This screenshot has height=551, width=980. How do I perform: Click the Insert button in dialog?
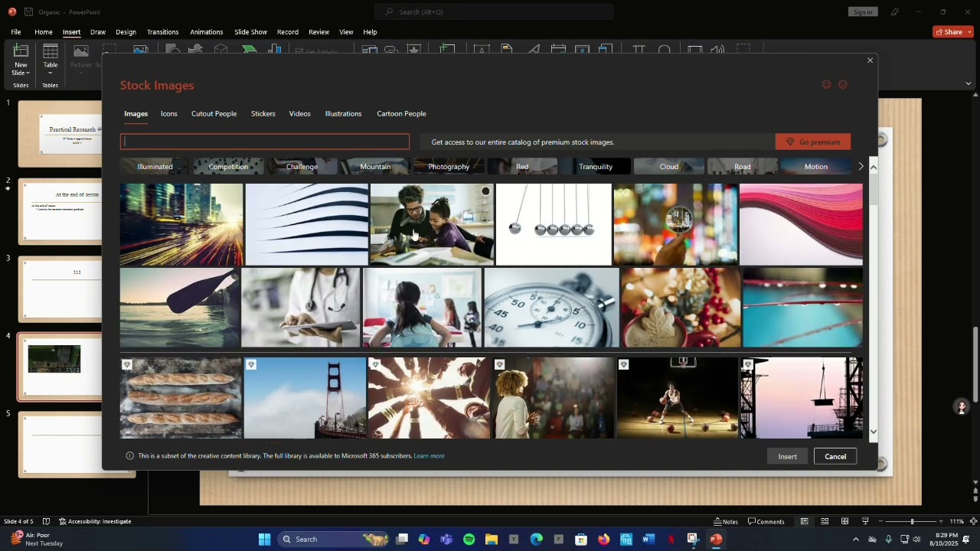(787, 457)
